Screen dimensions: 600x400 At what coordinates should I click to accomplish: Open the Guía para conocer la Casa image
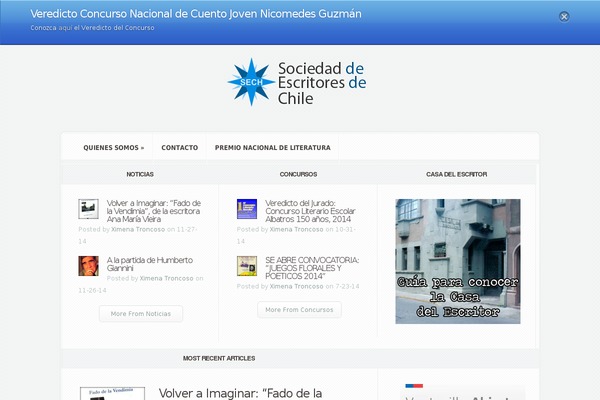pyautogui.click(x=458, y=261)
